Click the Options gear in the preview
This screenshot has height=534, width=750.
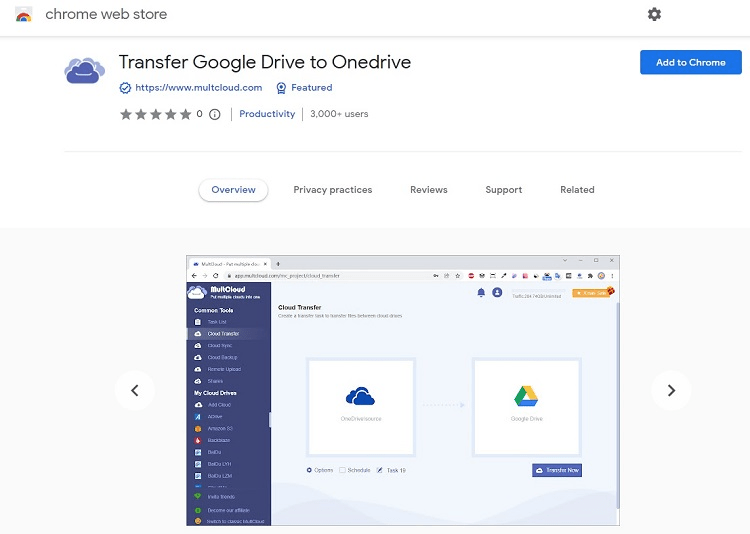pyautogui.click(x=309, y=470)
